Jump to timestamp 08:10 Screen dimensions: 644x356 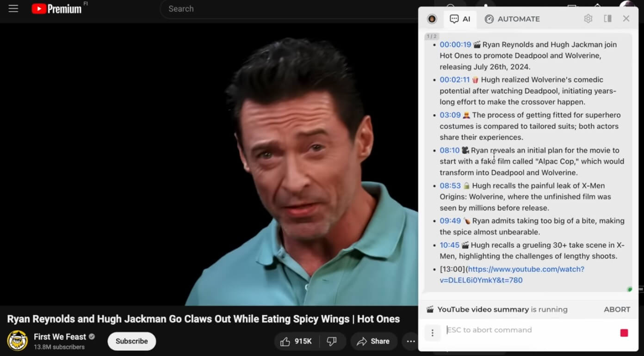point(450,150)
